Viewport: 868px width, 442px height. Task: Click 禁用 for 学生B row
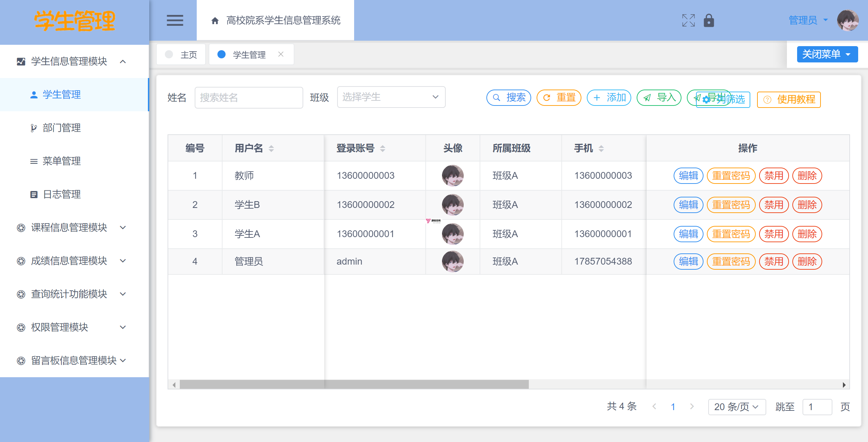coord(774,205)
